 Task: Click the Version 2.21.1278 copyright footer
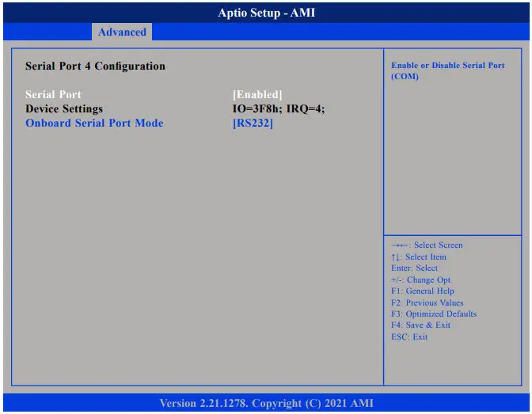[x=266, y=403]
